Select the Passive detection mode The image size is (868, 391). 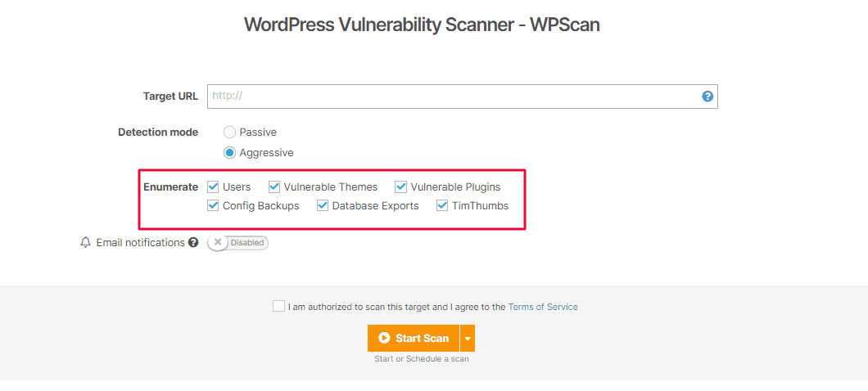tap(229, 132)
